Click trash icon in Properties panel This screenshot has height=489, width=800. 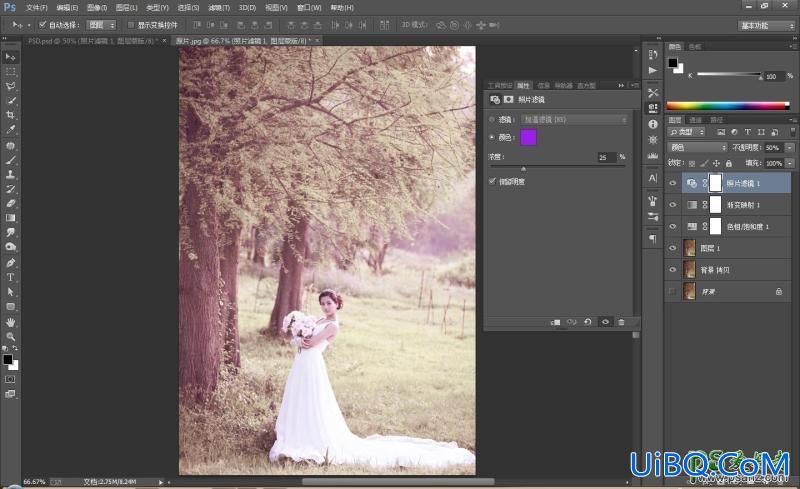tap(621, 322)
